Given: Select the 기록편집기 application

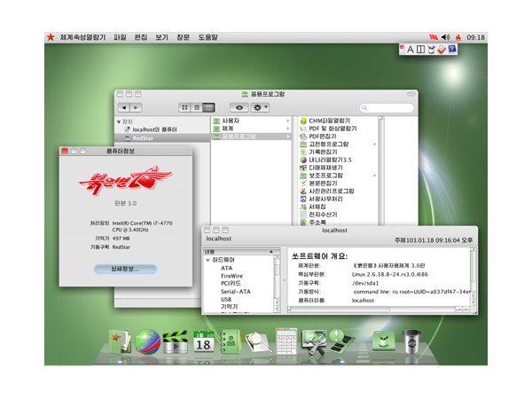Looking at the screenshot, I should pyautogui.click(x=323, y=152).
